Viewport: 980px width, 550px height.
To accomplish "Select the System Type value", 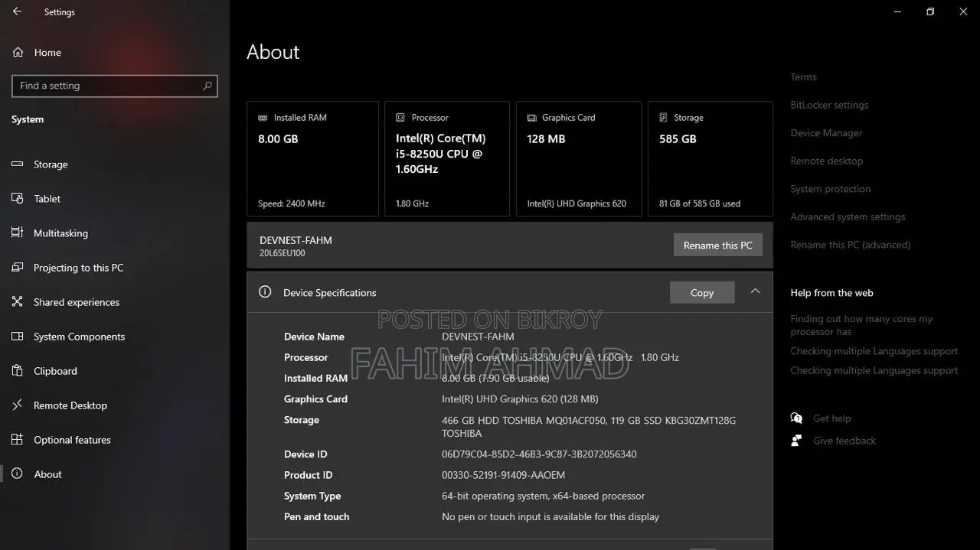I will point(543,496).
